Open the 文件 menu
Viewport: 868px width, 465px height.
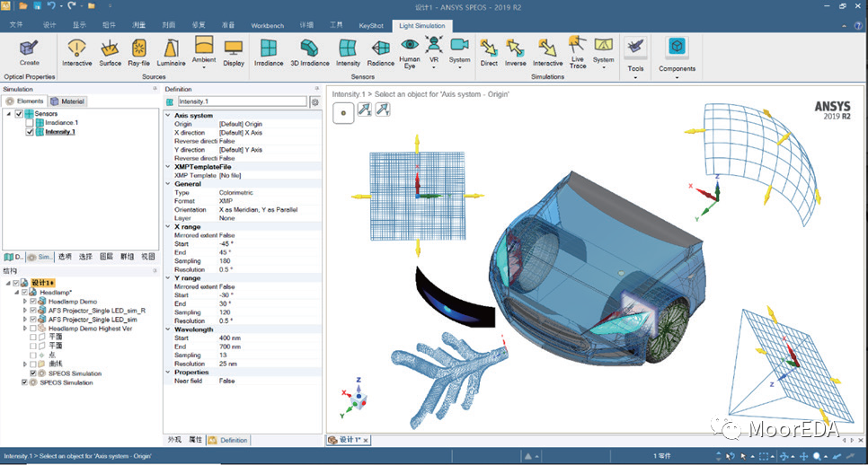click(16, 25)
